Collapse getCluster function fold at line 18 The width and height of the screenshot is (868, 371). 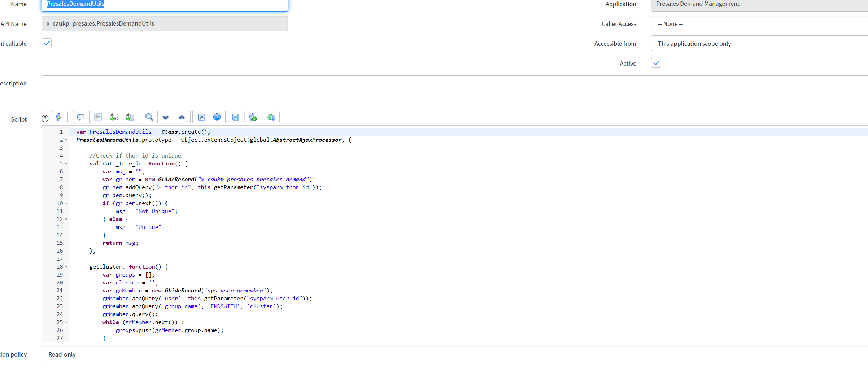66,267
